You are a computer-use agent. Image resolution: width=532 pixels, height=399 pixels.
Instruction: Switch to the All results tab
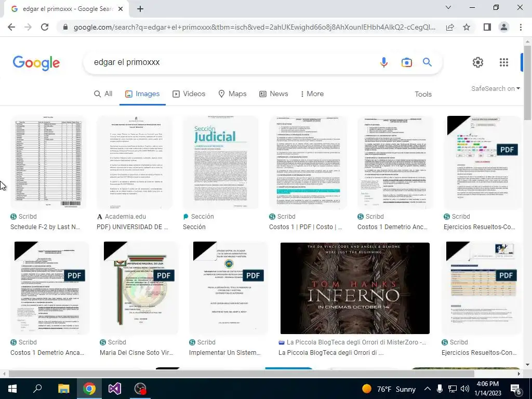[103, 94]
